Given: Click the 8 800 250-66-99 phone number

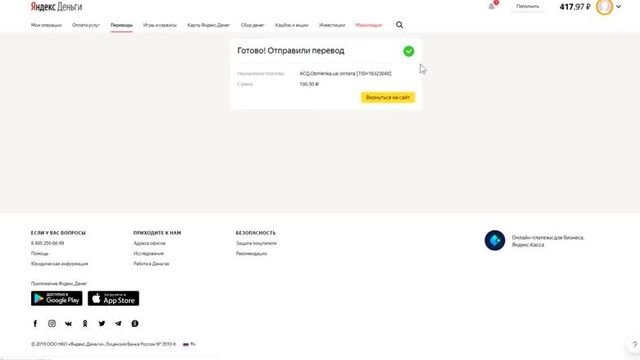Looking at the screenshot, I should pyautogui.click(x=47, y=243).
